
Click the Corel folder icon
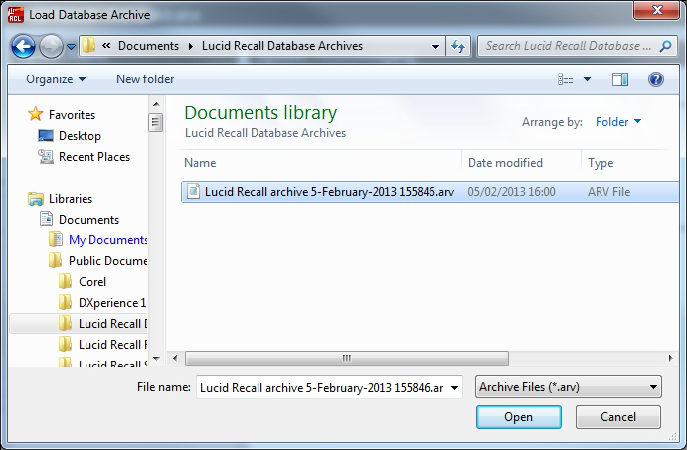coord(65,281)
